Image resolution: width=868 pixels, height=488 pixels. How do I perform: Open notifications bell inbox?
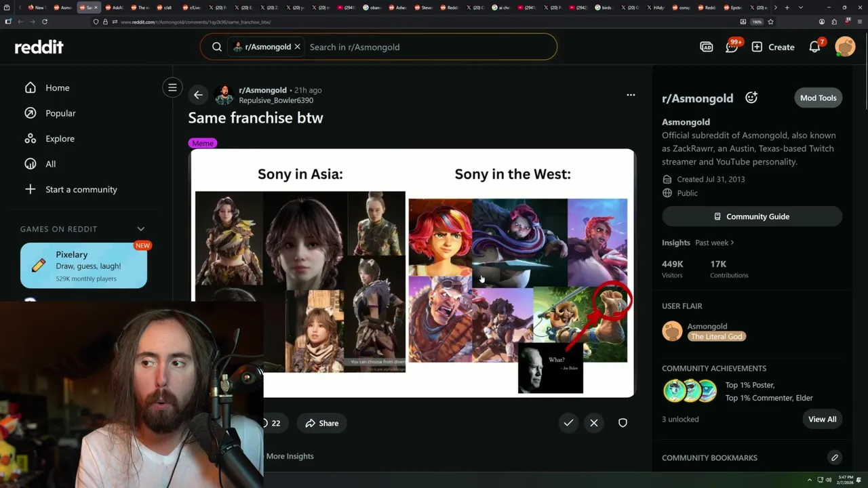pyautogui.click(x=815, y=47)
